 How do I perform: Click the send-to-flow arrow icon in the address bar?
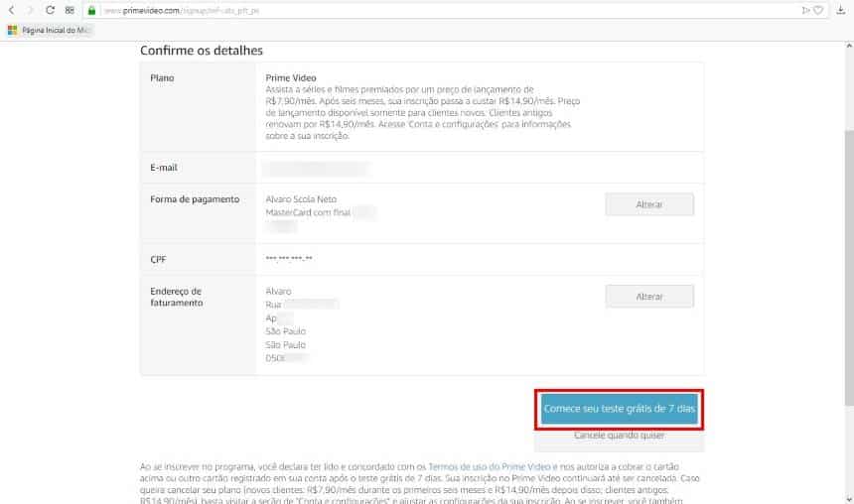tap(805, 10)
